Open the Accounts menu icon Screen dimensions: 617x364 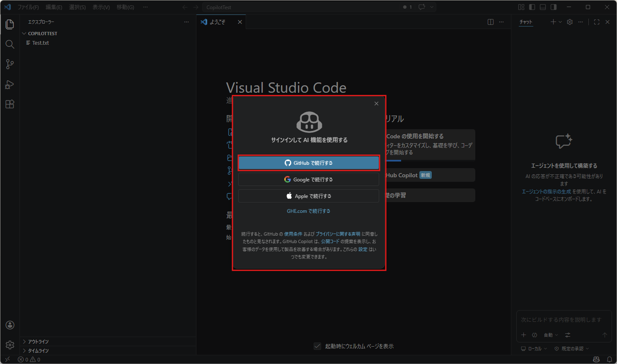pyautogui.click(x=10, y=325)
